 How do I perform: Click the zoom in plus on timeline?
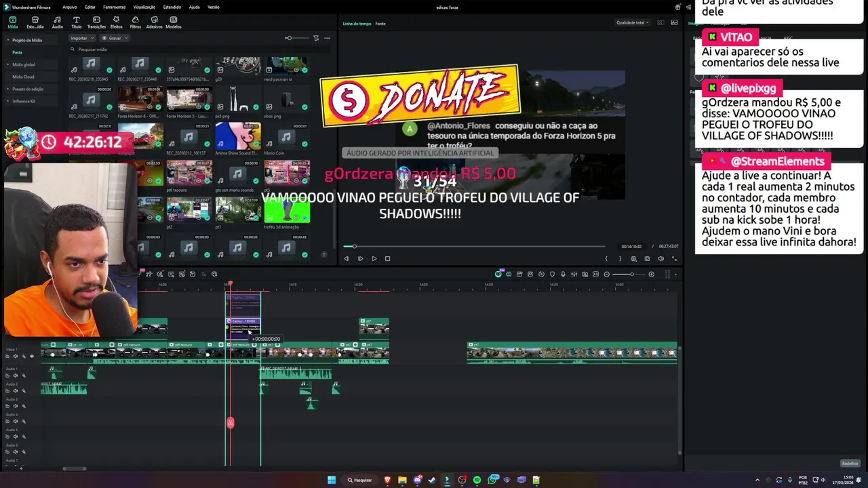[x=652, y=274]
